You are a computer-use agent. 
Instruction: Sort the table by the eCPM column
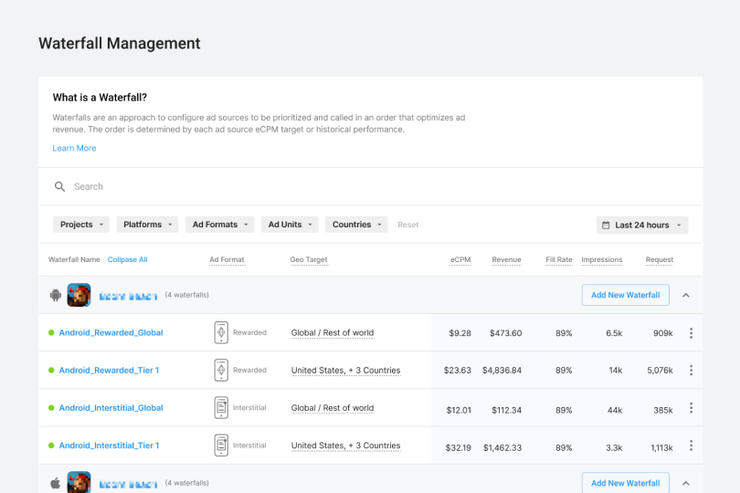(x=460, y=260)
